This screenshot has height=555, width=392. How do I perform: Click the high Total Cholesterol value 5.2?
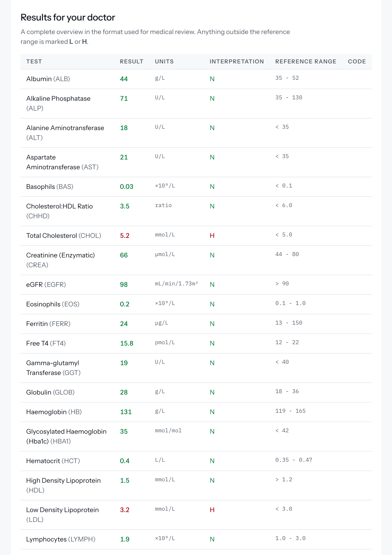[125, 236]
